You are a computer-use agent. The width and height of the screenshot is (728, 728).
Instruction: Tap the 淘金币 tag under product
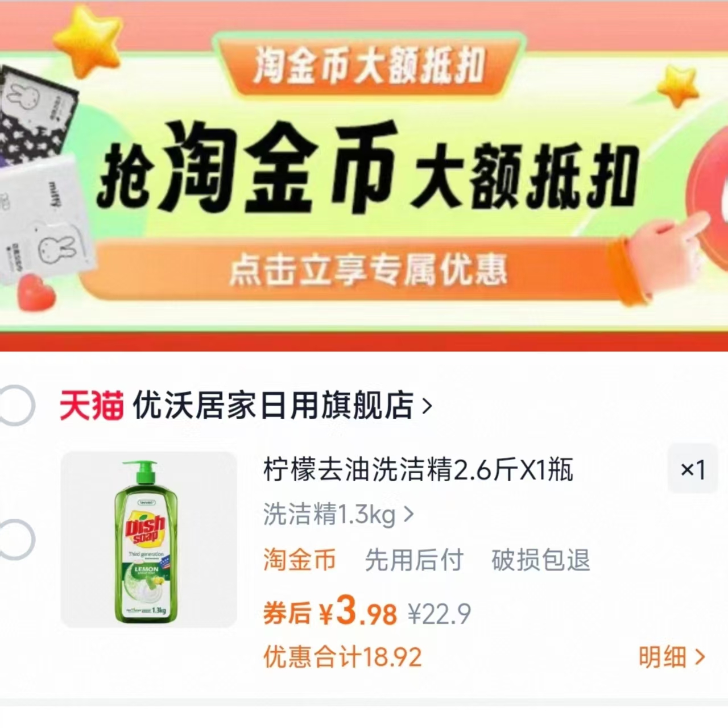[x=300, y=560]
